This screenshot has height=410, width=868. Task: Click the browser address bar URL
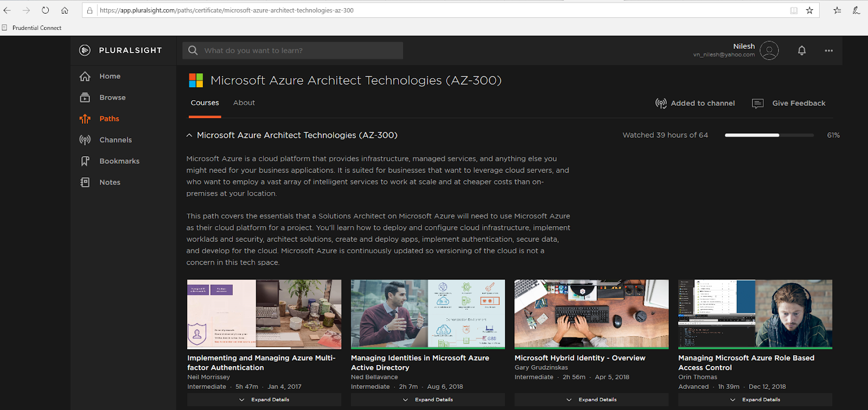227,10
